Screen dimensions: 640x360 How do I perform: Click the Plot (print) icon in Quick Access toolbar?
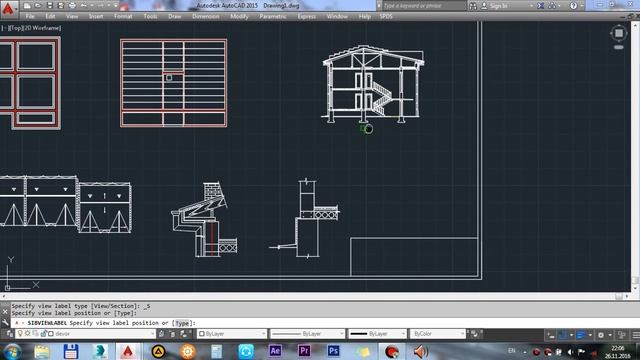(x=72, y=6)
